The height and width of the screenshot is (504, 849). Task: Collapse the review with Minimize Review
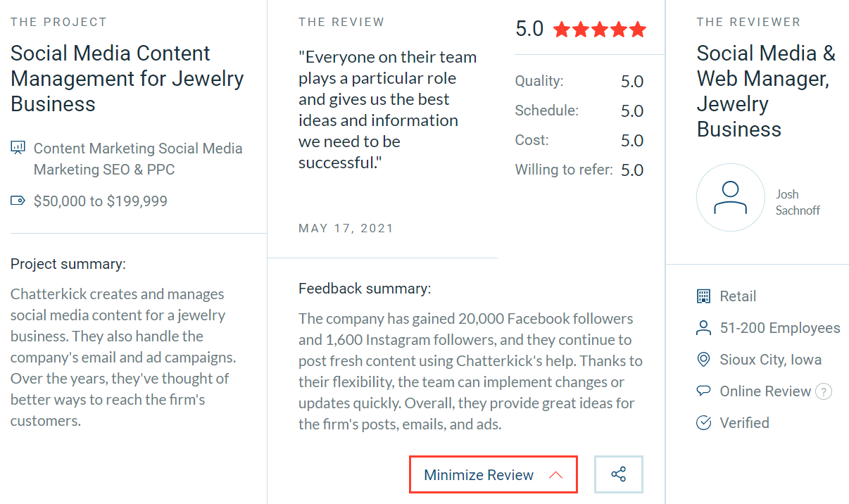[479, 475]
